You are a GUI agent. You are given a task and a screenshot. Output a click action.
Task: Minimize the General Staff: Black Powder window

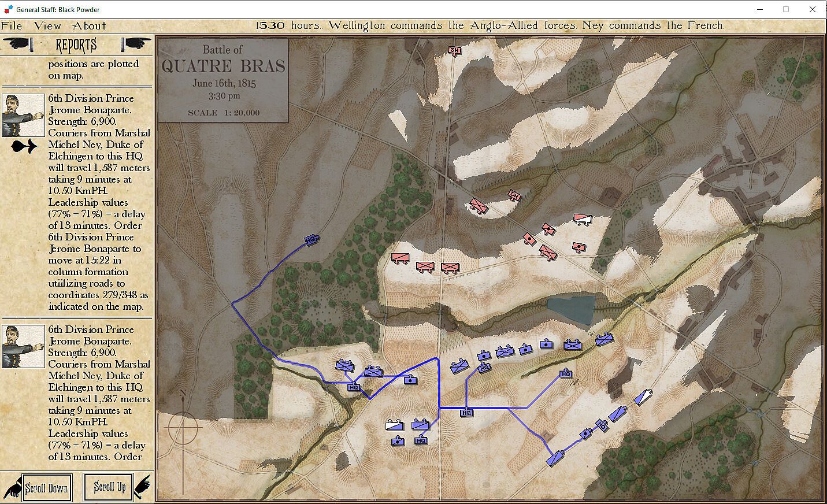759,9
